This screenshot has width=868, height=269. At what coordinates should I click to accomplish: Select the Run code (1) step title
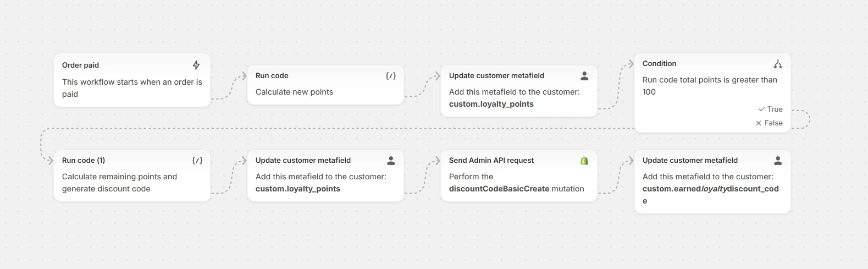(84, 160)
